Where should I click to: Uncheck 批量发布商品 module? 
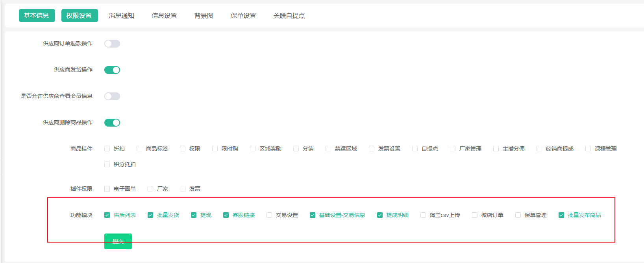tap(561, 215)
